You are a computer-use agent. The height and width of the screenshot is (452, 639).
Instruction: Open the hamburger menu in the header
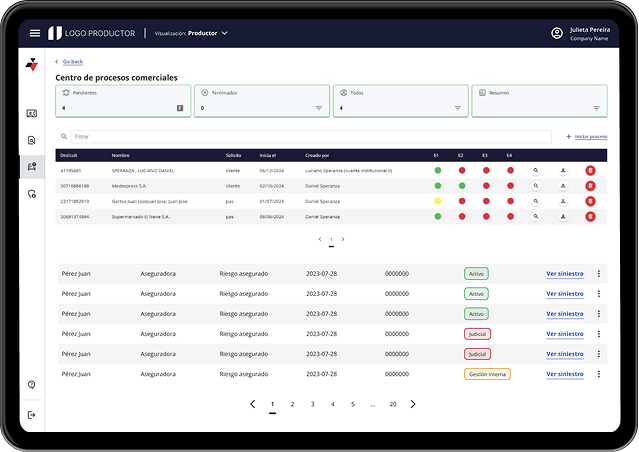click(35, 33)
